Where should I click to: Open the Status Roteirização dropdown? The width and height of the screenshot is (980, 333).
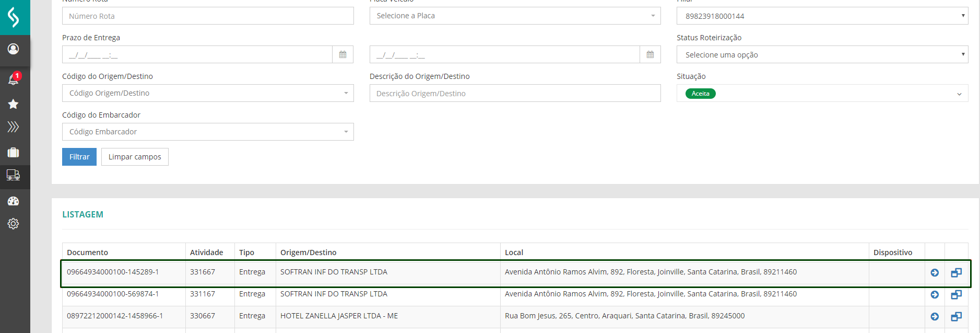[x=822, y=54]
